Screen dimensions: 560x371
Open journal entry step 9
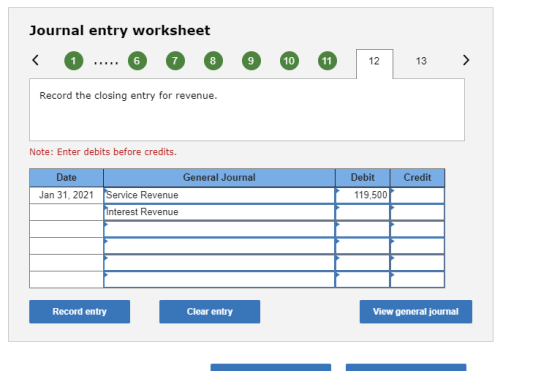tap(251, 61)
